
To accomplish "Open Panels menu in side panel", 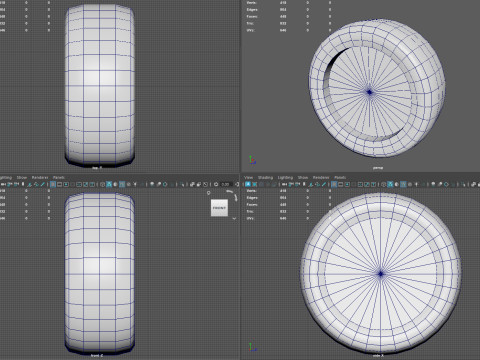I will (x=340, y=177).
